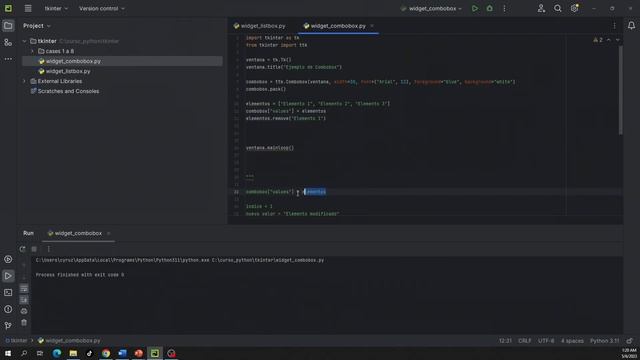640x360 pixels.
Task: Open editor tabs options menu
Action: [x=614, y=26]
